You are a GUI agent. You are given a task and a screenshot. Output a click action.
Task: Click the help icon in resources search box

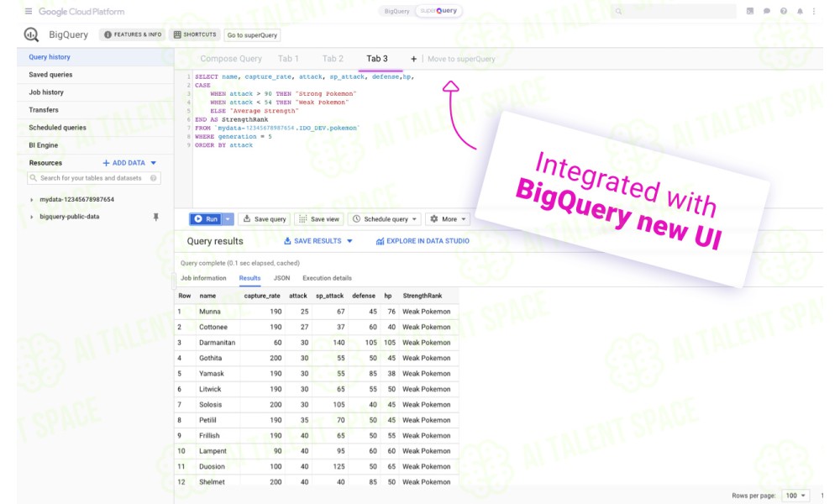[153, 178]
